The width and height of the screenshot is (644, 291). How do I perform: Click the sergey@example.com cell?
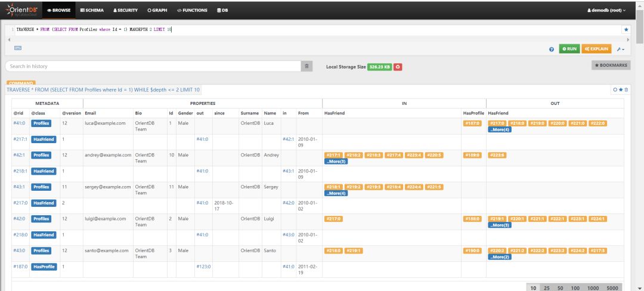pyautogui.click(x=108, y=187)
